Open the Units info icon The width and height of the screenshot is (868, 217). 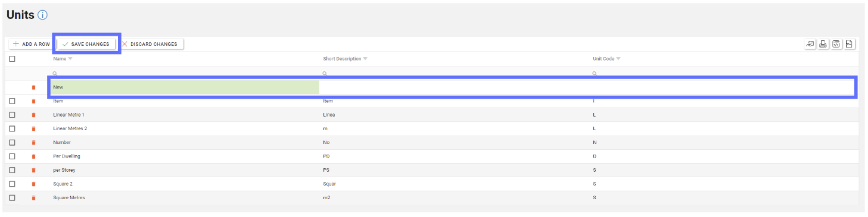[x=42, y=15]
